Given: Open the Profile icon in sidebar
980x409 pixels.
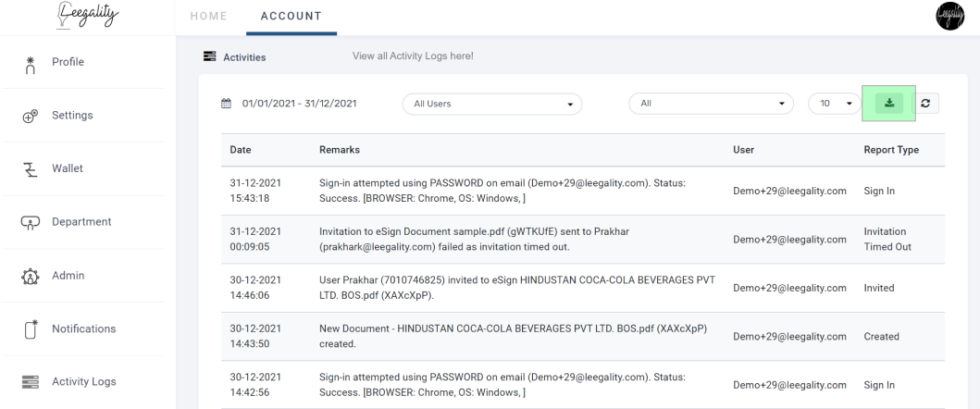Looking at the screenshot, I should coord(30,65).
